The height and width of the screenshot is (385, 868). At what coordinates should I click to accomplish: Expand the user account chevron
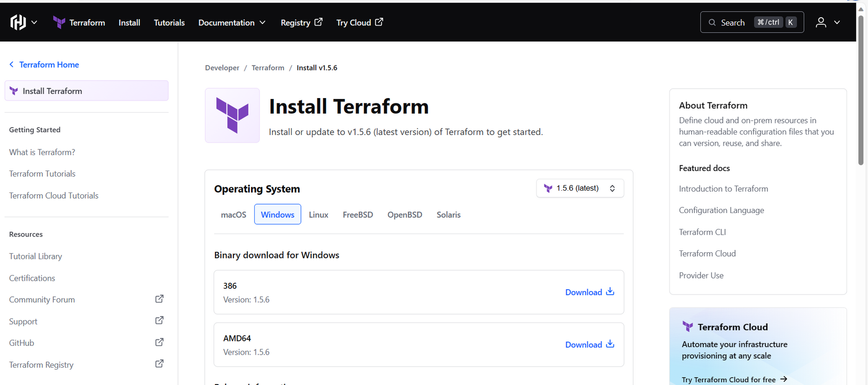(x=837, y=22)
